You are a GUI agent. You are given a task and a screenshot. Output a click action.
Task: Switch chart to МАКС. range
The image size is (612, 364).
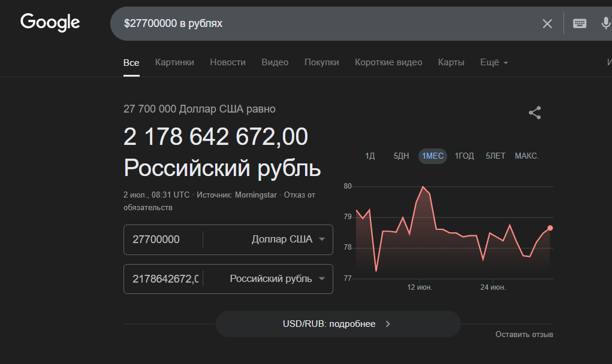point(527,156)
